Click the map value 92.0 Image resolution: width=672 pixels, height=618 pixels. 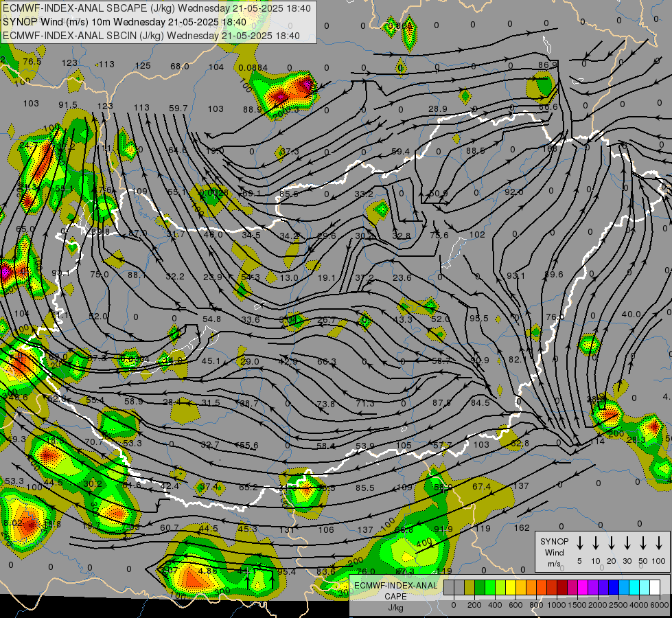coord(513,192)
